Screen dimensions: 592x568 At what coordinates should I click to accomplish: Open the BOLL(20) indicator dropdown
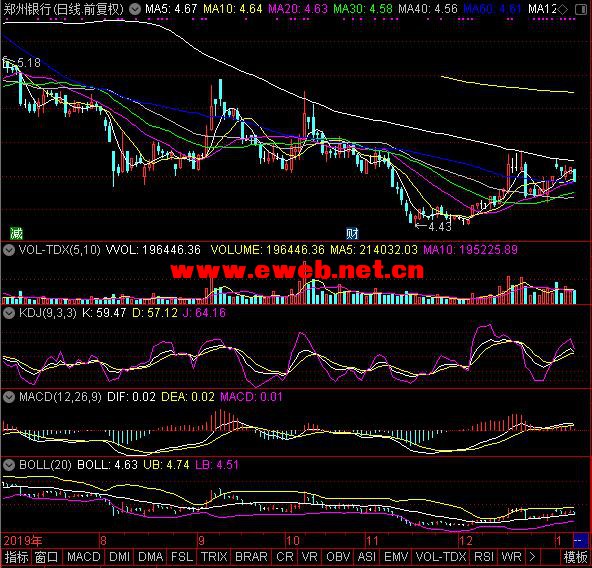coord(8,465)
